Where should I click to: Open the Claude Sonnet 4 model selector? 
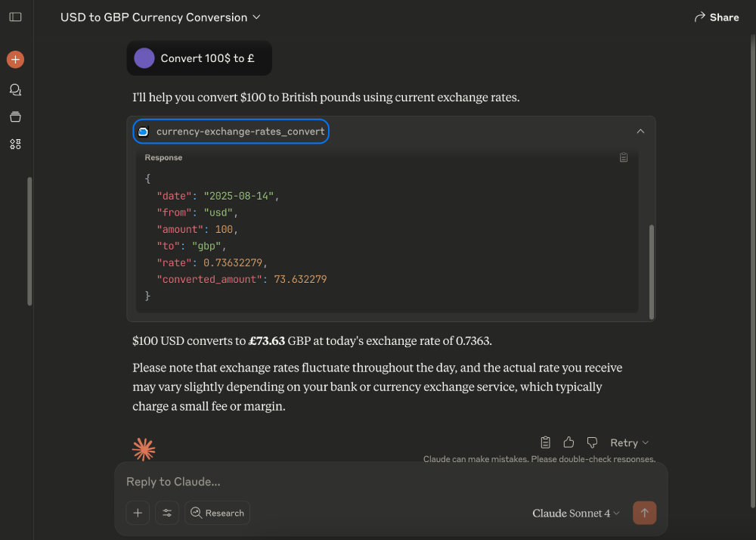pyautogui.click(x=575, y=513)
